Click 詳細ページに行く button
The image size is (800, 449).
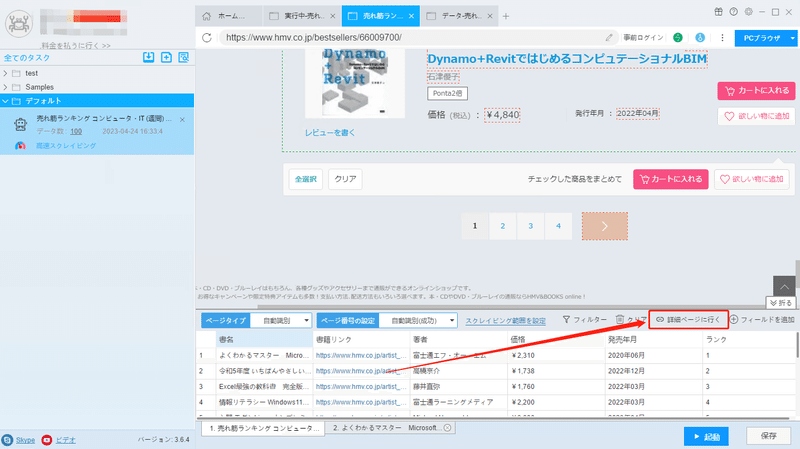pyautogui.click(x=688, y=319)
